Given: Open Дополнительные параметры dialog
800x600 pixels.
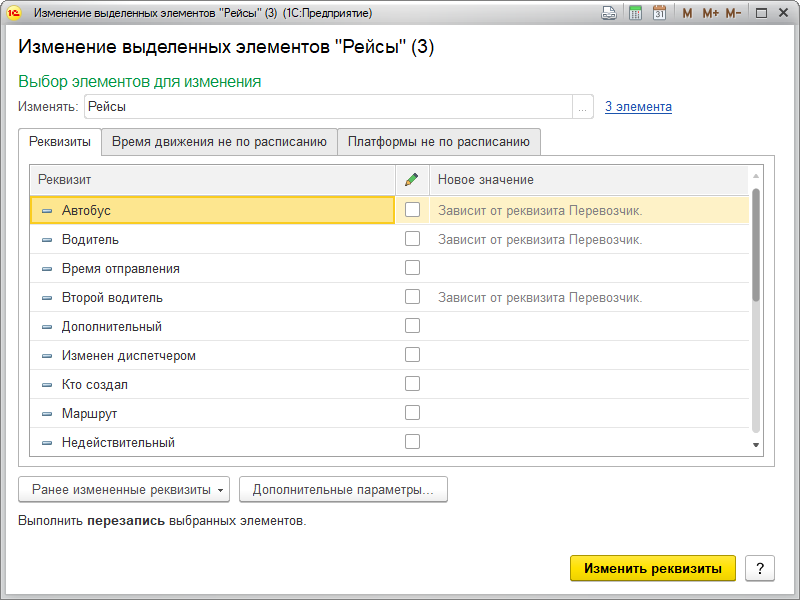Looking at the screenshot, I should click(342, 490).
